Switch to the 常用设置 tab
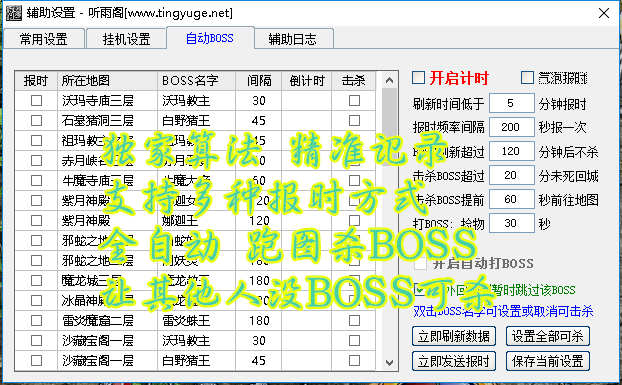This screenshot has width=622, height=385. coord(44,39)
